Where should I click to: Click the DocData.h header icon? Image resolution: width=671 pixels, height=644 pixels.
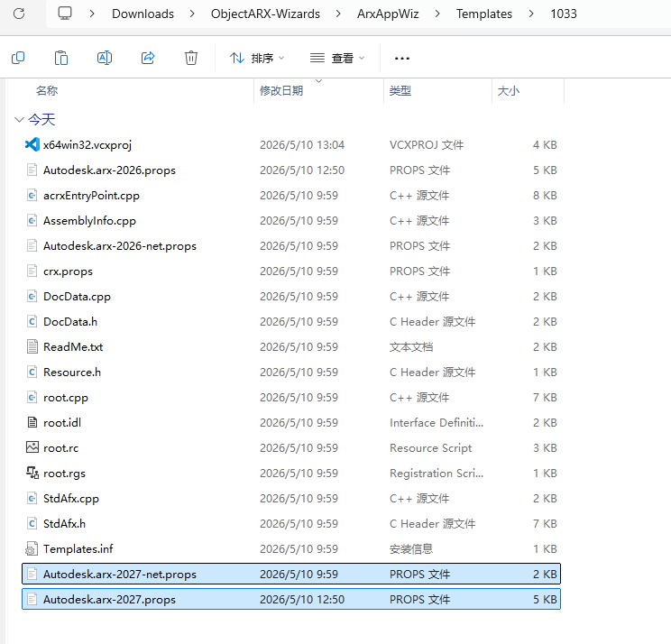coord(32,321)
